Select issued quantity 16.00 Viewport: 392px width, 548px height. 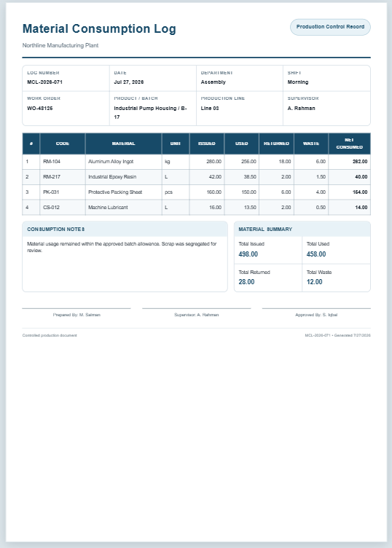(215, 208)
